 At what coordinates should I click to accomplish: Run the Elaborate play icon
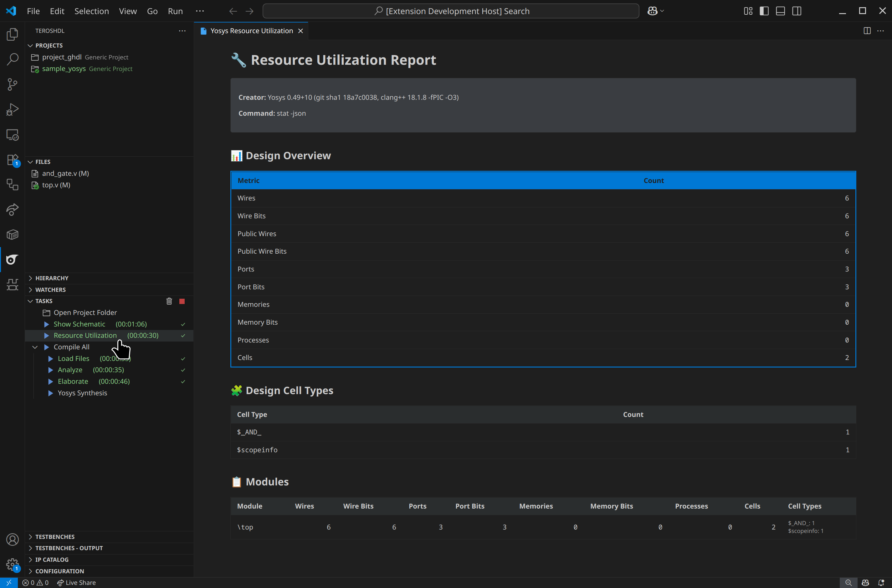[x=51, y=381]
